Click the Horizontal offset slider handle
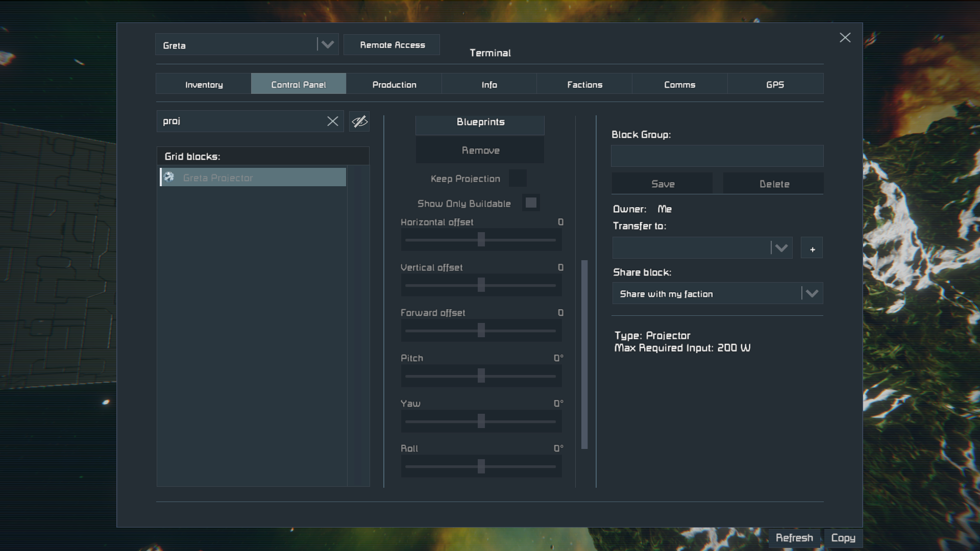 pos(481,239)
